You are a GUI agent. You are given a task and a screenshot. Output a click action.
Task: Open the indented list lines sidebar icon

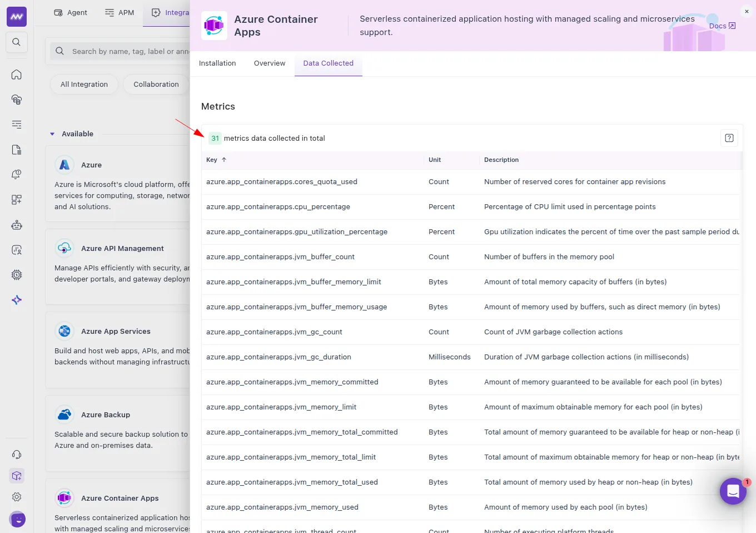tap(17, 125)
